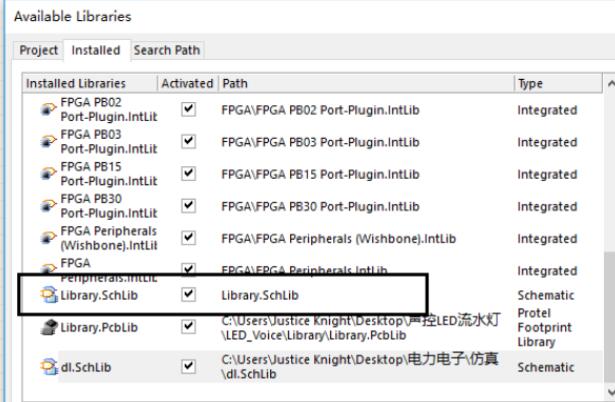
Task: Click the FPGA PB03 Port-Plugin library icon
Action: click(x=49, y=141)
